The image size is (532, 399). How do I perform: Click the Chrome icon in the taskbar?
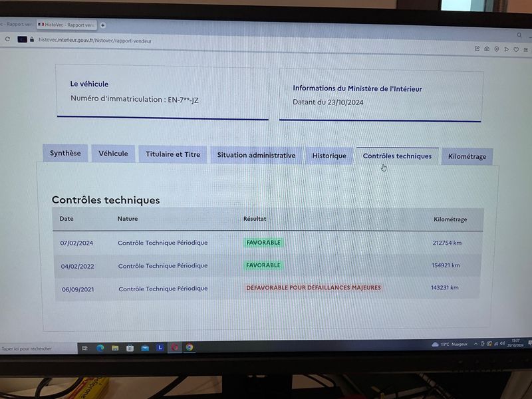tap(190, 347)
